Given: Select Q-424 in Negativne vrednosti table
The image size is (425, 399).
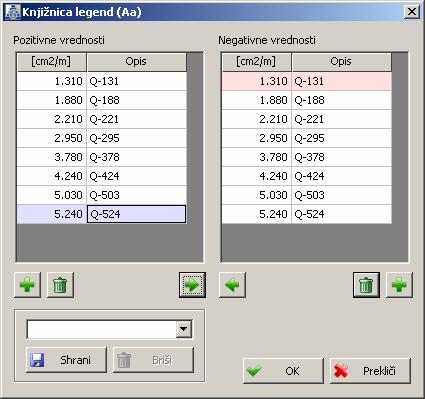Looking at the screenshot, I should click(x=342, y=176).
